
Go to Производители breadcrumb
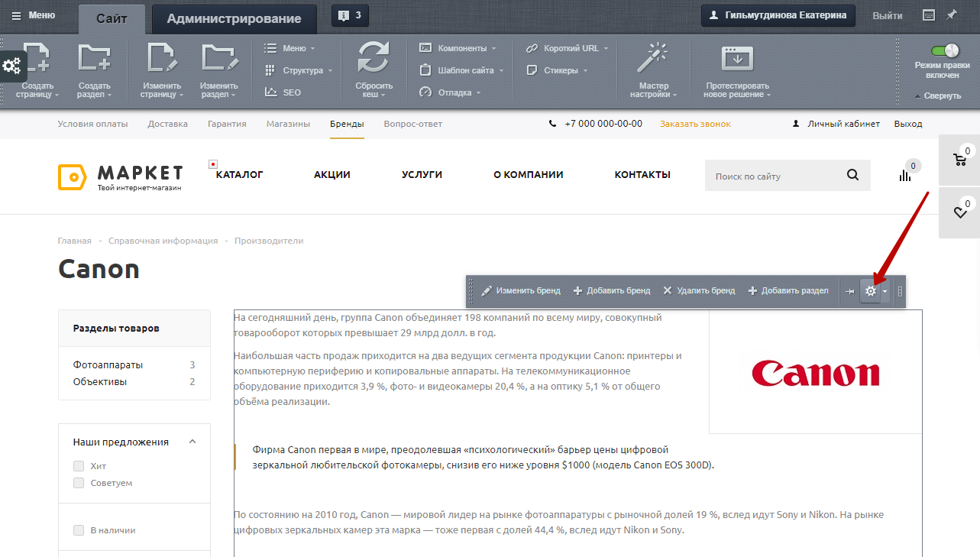click(x=269, y=241)
